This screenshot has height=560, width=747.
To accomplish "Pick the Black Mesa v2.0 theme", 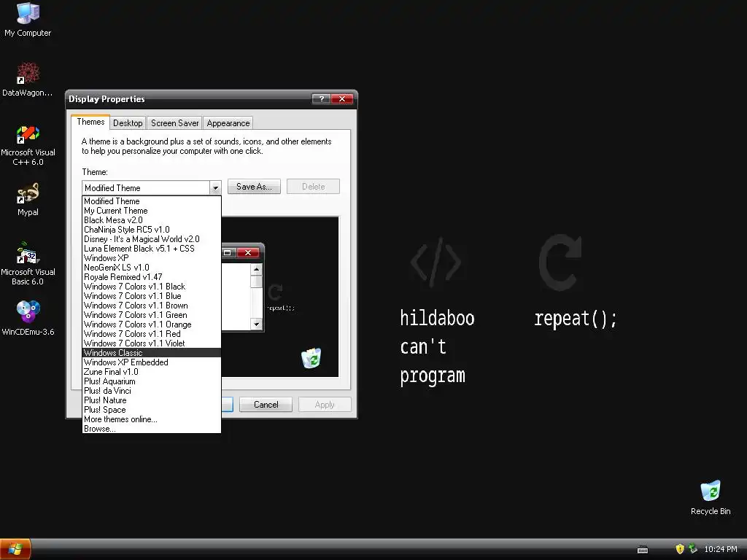I will coord(152,220).
